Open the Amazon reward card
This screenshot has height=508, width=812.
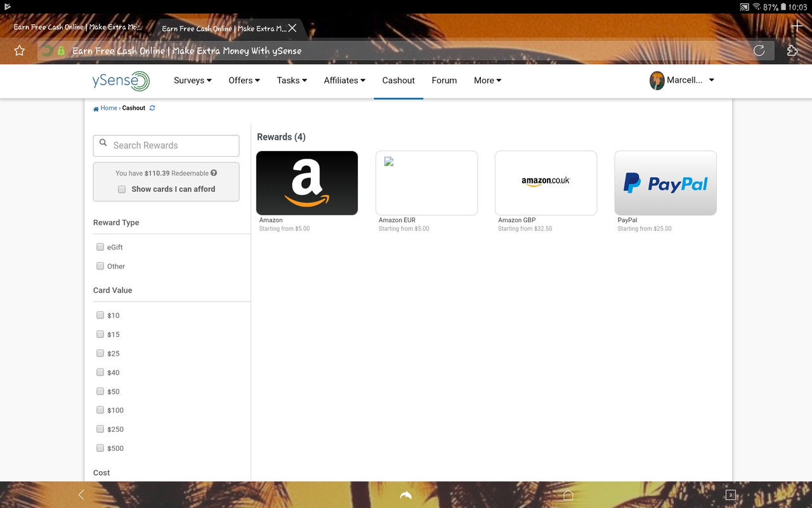(x=307, y=183)
